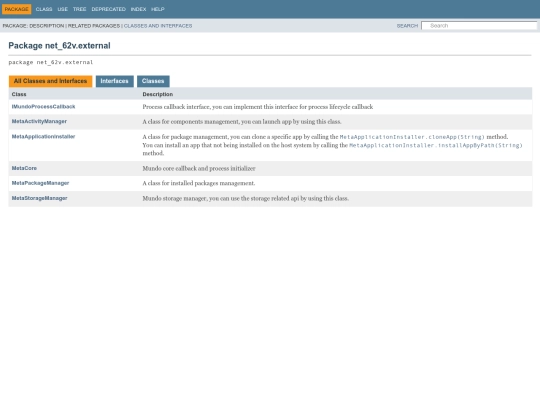
Task: Jump to CLASSES AND INTERFACES section link
Action: (158, 26)
